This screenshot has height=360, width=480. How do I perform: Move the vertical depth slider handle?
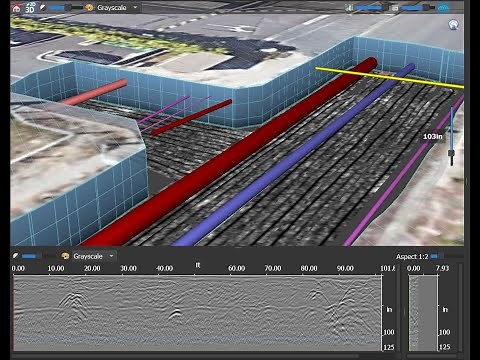(x=451, y=153)
